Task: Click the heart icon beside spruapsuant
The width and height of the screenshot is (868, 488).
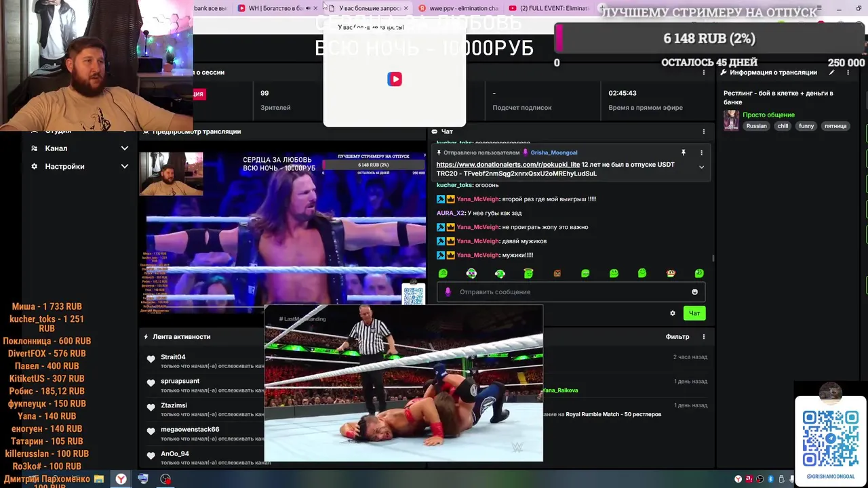Action: click(151, 383)
